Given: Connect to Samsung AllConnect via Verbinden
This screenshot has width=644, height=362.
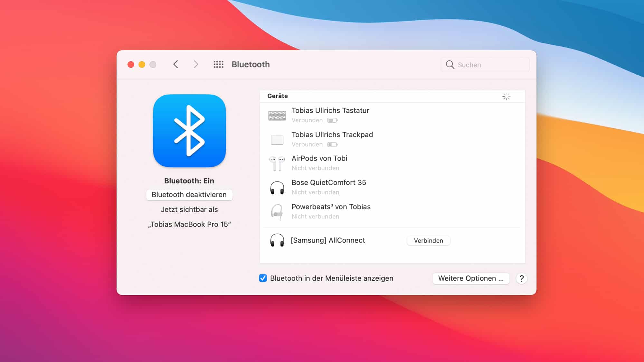Looking at the screenshot, I should point(428,241).
